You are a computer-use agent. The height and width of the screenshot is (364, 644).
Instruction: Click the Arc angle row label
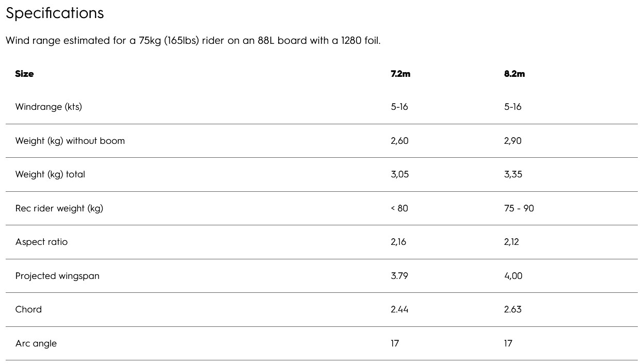click(x=36, y=343)
